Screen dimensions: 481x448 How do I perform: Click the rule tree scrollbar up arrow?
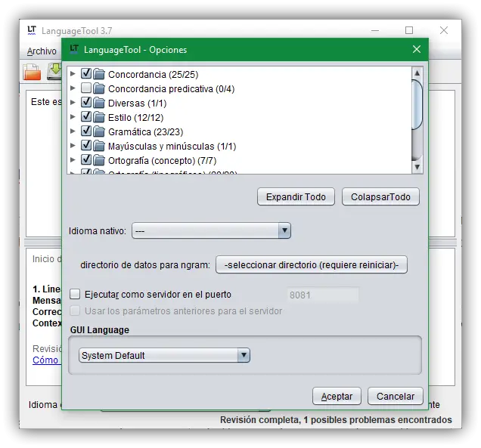pos(417,73)
